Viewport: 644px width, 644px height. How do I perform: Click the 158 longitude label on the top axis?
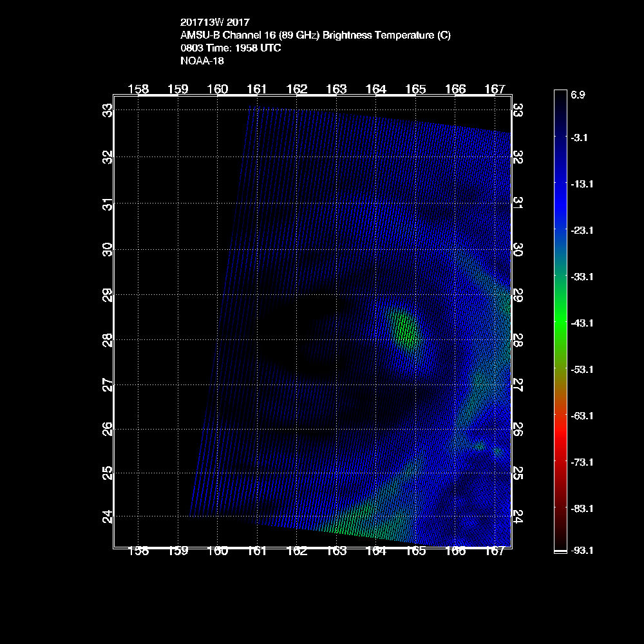pyautogui.click(x=138, y=89)
